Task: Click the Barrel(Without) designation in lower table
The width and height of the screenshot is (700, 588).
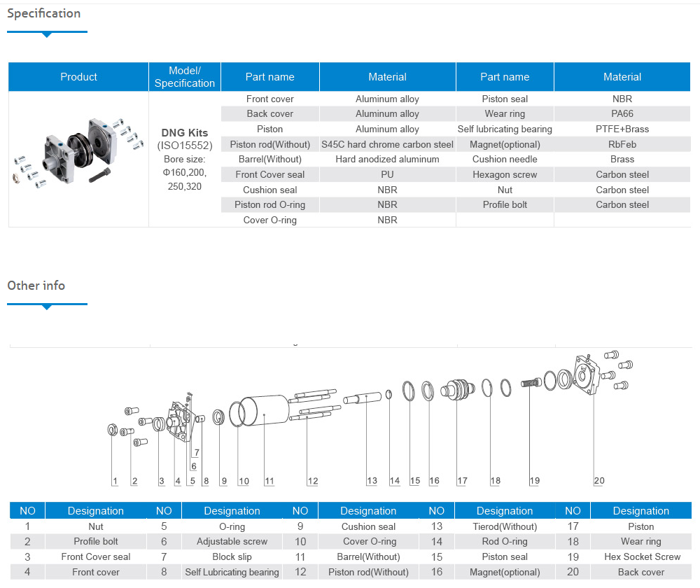Action: [369, 556]
